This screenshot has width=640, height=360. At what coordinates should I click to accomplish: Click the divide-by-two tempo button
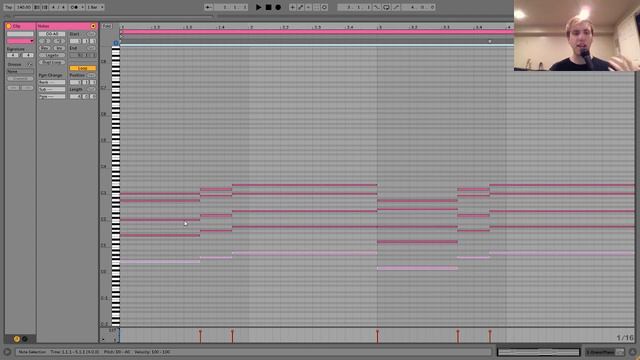pyautogui.click(x=44, y=41)
